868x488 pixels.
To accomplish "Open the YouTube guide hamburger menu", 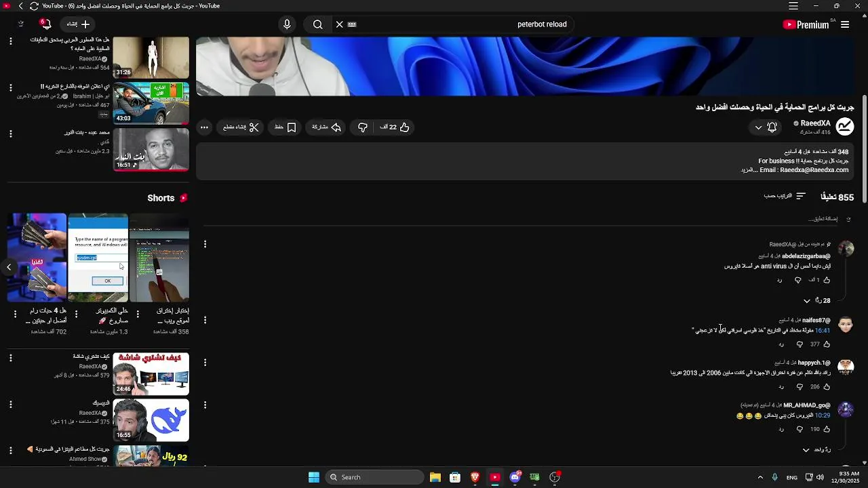I will (845, 24).
